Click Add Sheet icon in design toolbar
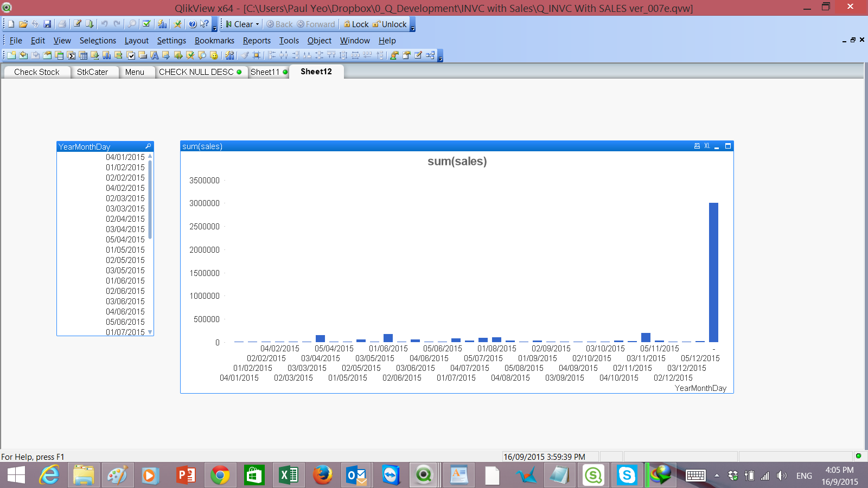Screen dimensions: 868x488 coord(11,55)
